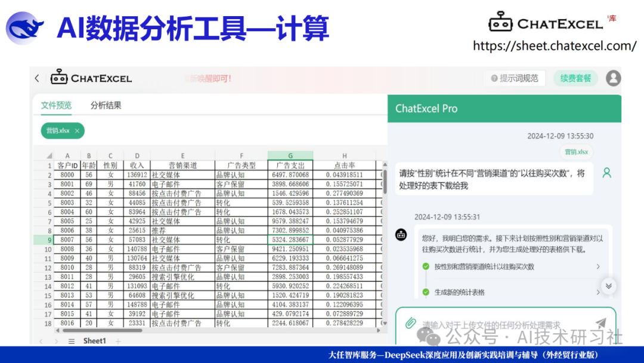Open the Sheet1 worksheet tab

[94, 341]
